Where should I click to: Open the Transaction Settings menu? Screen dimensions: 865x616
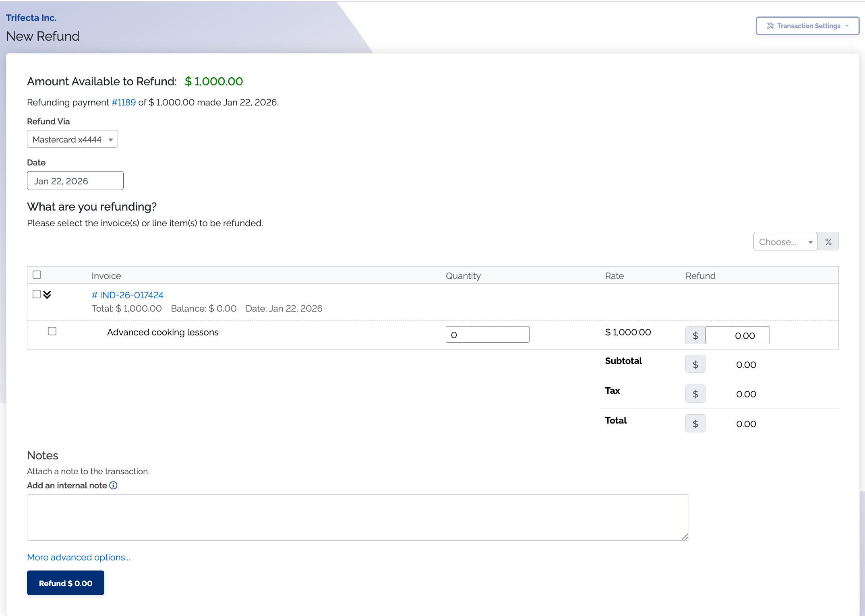(807, 26)
